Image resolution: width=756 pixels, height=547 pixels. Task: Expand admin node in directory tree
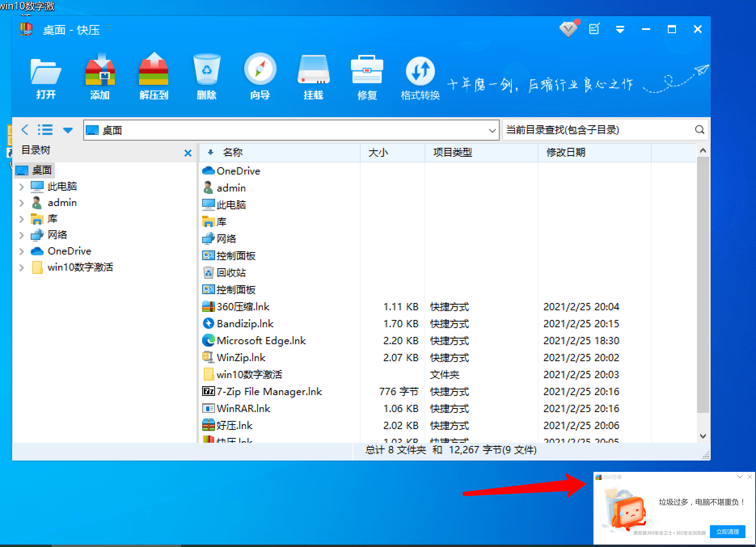[21, 203]
